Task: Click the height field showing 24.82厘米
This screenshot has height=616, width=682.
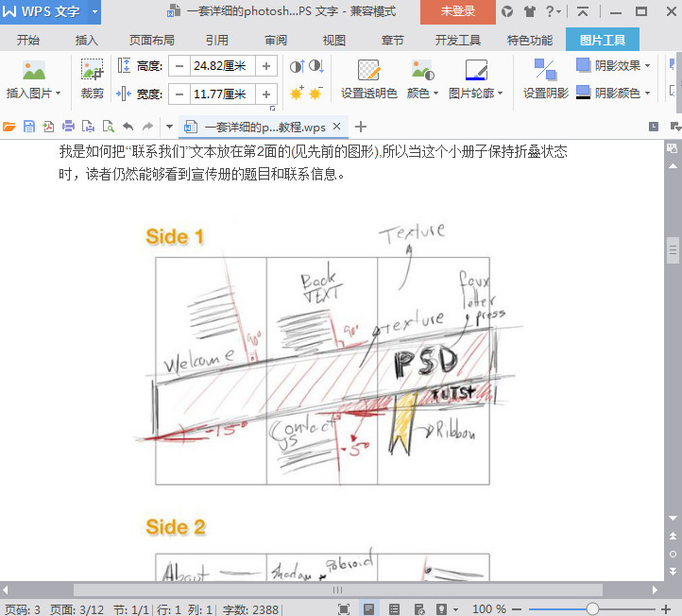Action: click(222, 66)
